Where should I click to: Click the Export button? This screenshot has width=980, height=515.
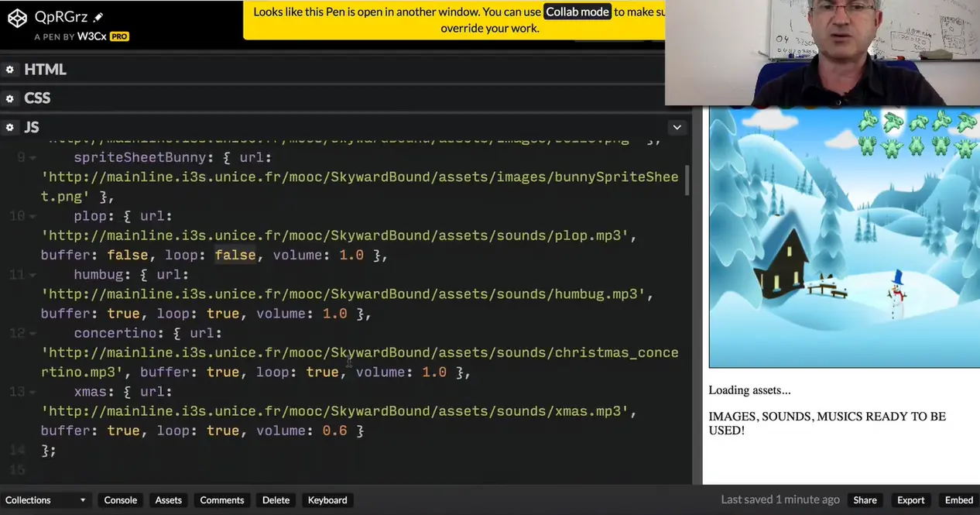pyautogui.click(x=911, y=500)
